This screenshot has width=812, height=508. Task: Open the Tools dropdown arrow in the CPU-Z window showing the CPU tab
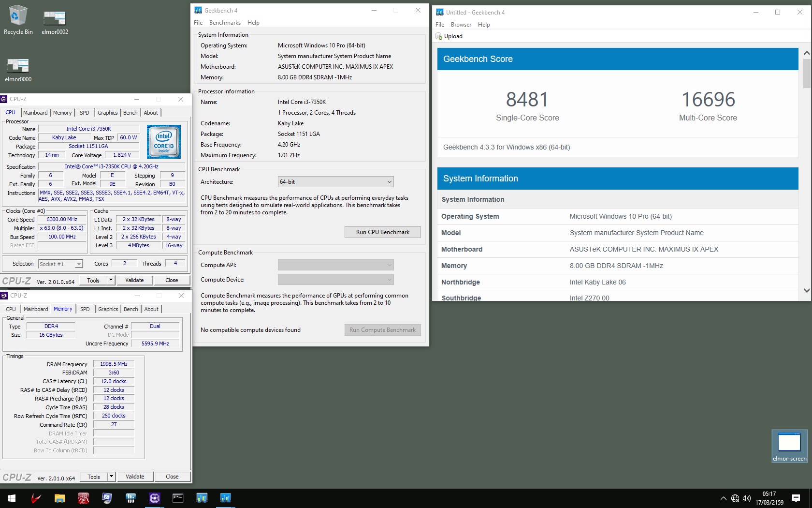[111, 280]
